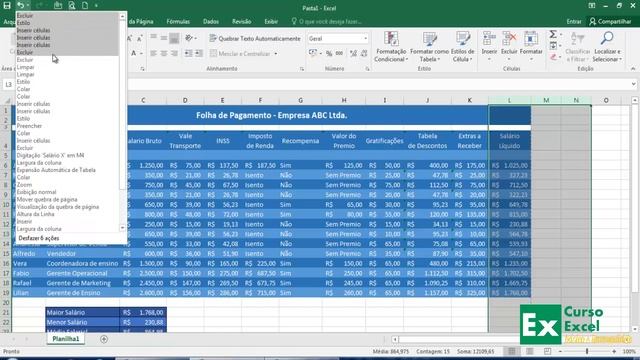Open the number format Geral dropdown

click(x=365, y=38)
